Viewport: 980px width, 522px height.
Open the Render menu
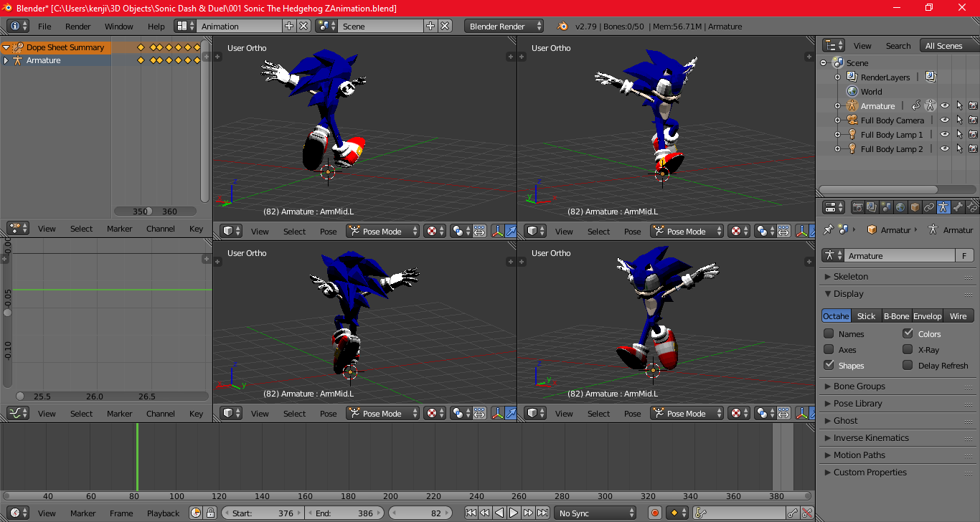coord(77,27)
